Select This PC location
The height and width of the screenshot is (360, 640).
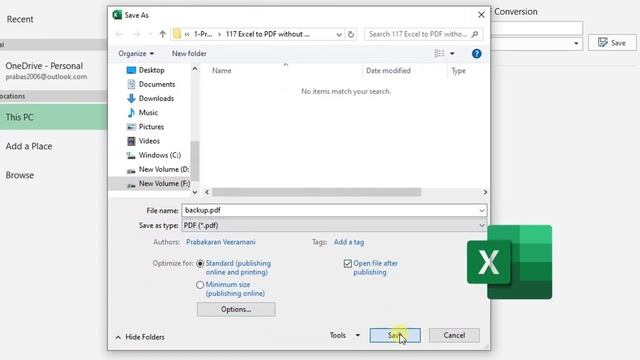53,117
